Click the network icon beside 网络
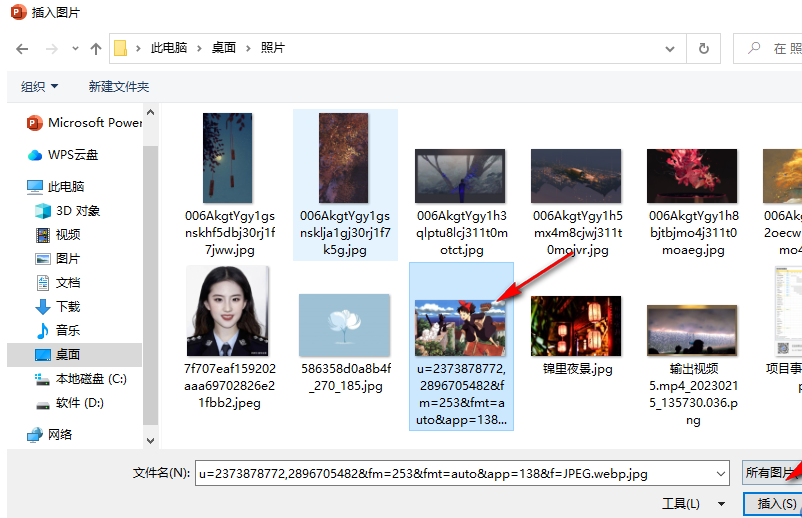The height and width of the screenshot is (518, 802). point(35,435)
